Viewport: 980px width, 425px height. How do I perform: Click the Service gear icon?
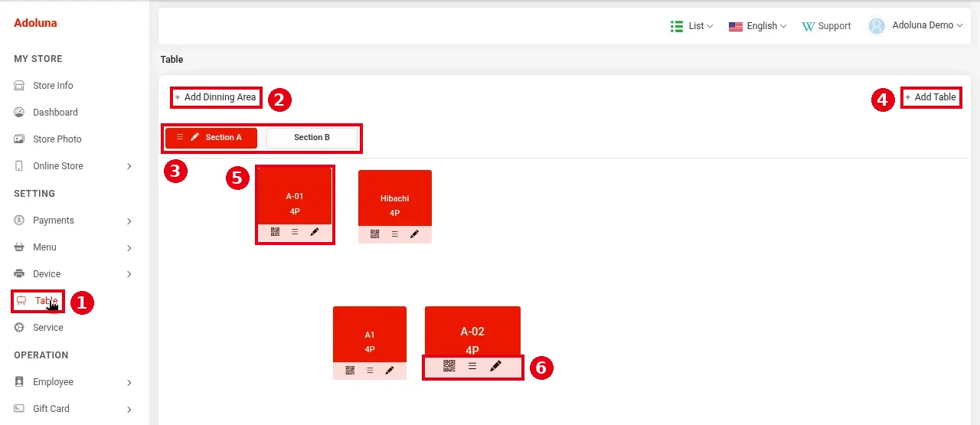click(19, 328)
